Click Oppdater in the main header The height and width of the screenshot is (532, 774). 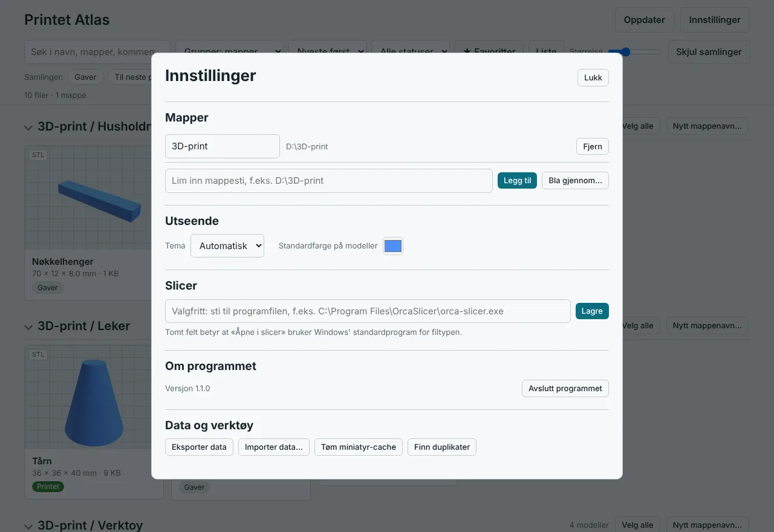(645, 20)
